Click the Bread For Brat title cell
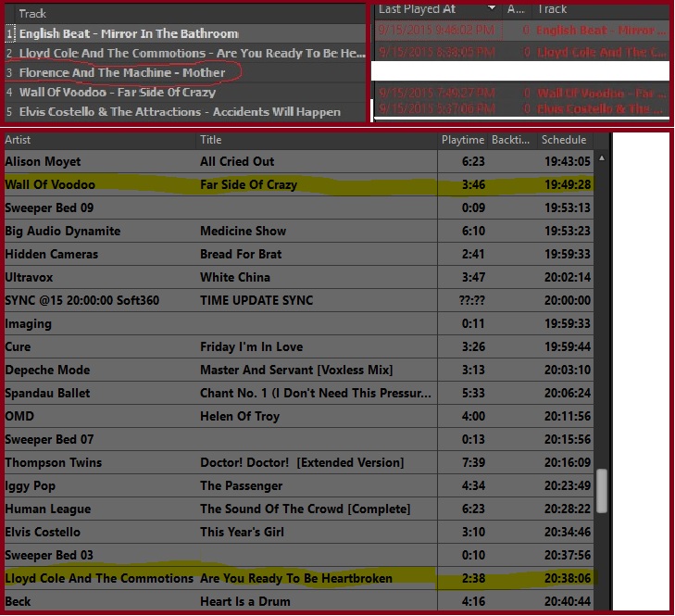The width and height of the screenshot is (675, 616). (x=241, y=254)
